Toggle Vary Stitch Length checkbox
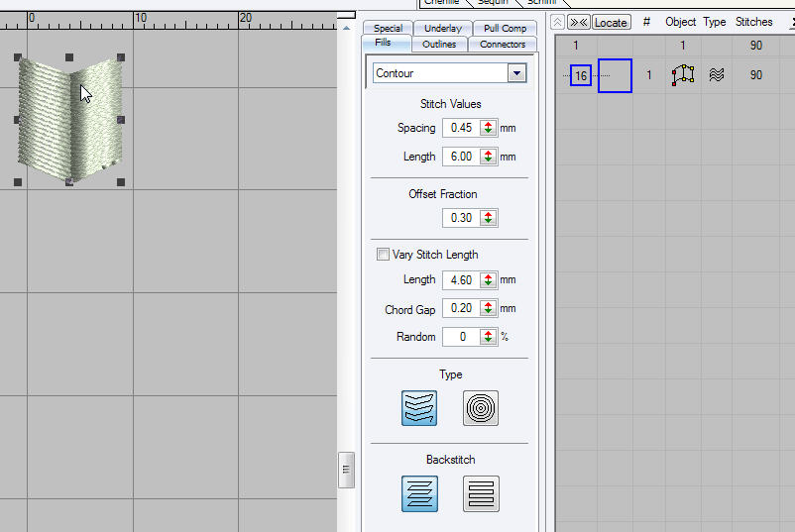This screenshot has width=795, height=532. click(383, 255)
